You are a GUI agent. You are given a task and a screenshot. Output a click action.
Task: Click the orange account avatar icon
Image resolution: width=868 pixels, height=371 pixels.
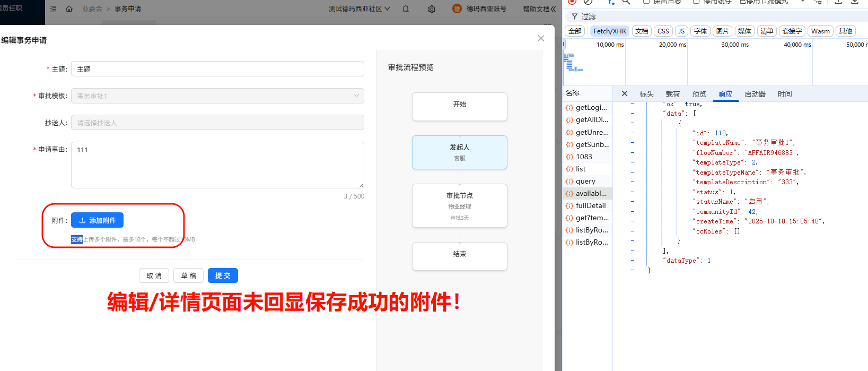pyautogui.click(x=457, y=9)
